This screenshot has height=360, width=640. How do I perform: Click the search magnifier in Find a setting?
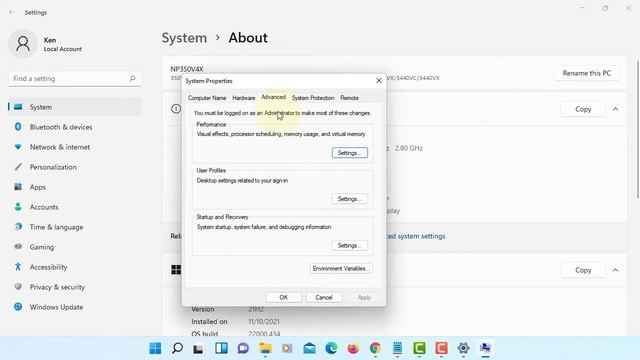(x=132, y=78)
